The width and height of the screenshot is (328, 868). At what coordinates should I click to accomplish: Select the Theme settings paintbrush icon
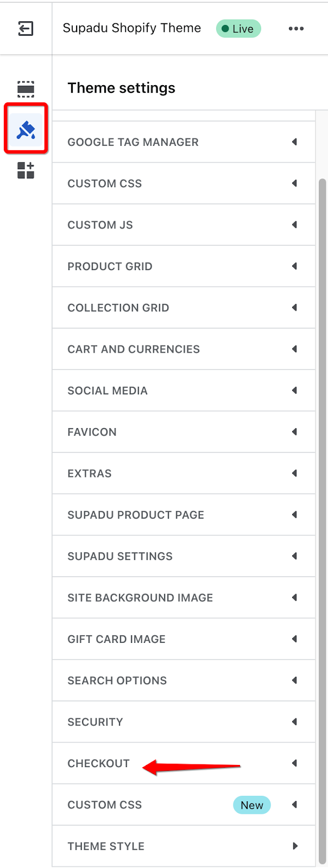click(x=26, y=130)
